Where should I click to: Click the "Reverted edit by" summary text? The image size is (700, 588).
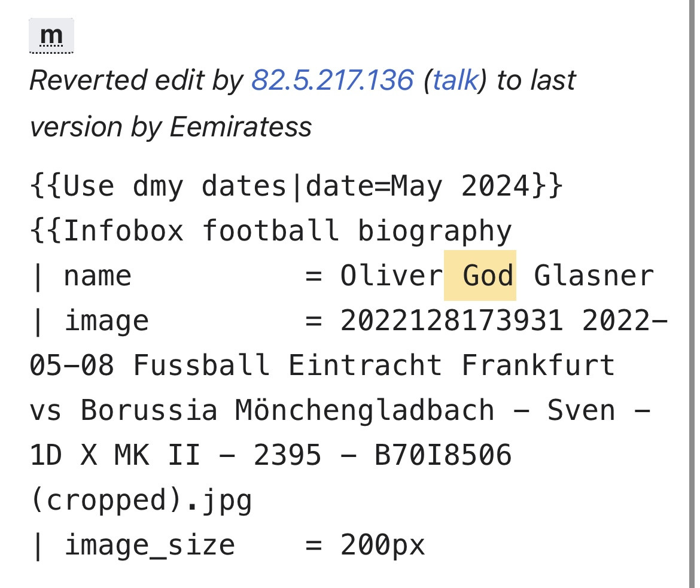tap(136, 80)
